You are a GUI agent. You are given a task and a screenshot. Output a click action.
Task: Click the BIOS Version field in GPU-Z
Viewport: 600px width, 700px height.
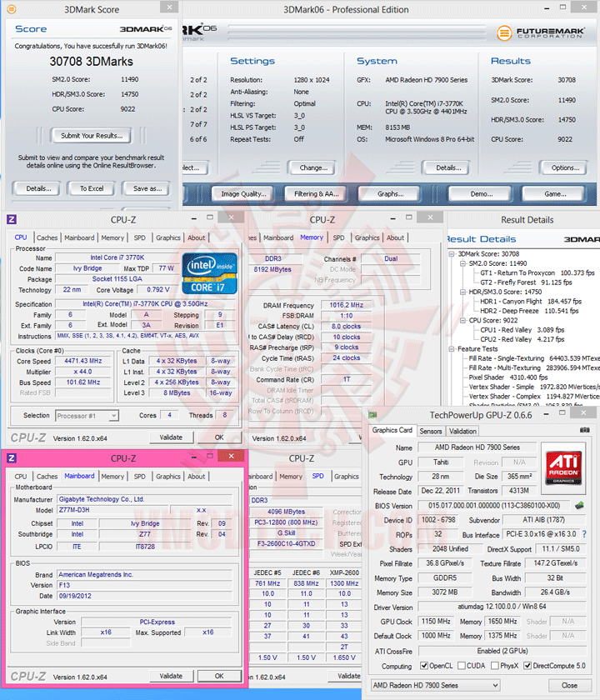coord(493,505)
